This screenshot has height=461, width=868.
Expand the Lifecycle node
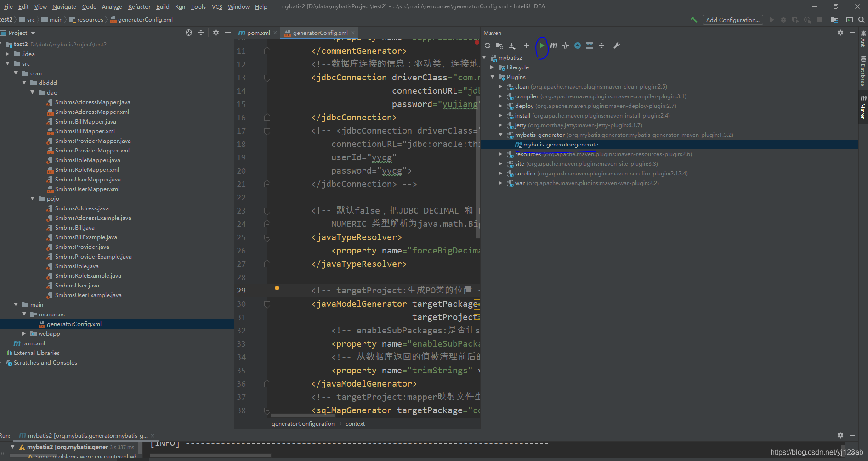pos(493,67)
